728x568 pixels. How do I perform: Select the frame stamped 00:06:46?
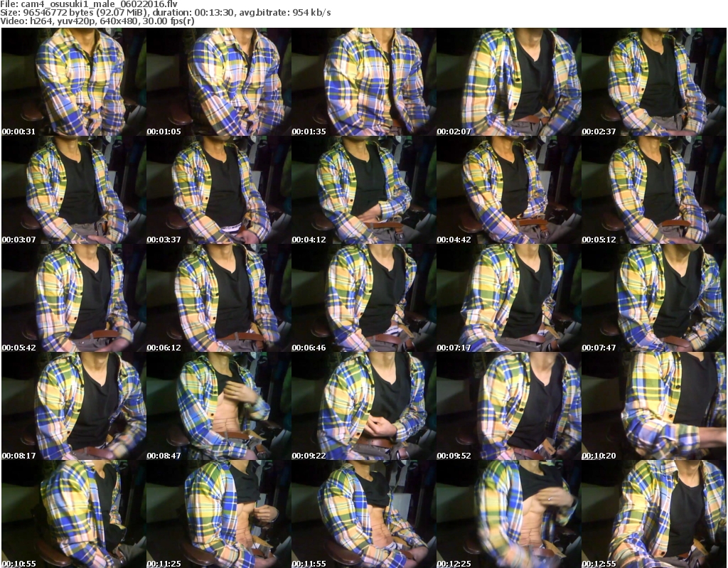tap(363, 298)
